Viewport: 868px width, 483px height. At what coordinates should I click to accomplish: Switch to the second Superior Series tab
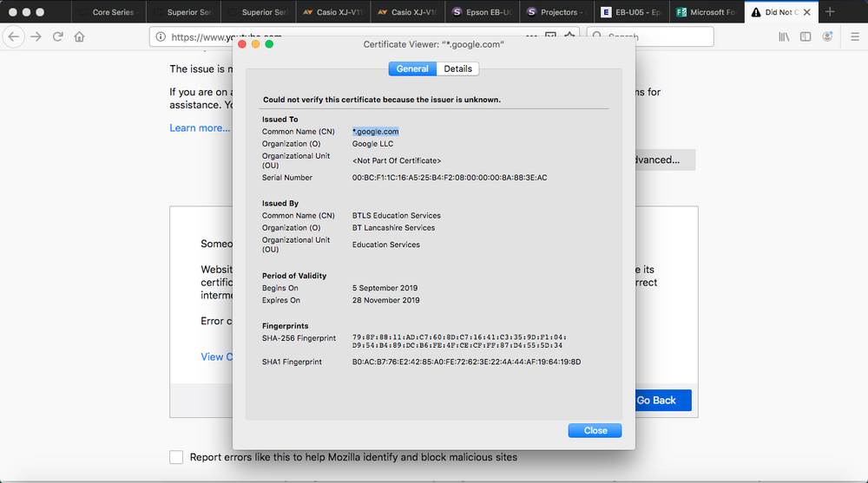click(258, 11)
